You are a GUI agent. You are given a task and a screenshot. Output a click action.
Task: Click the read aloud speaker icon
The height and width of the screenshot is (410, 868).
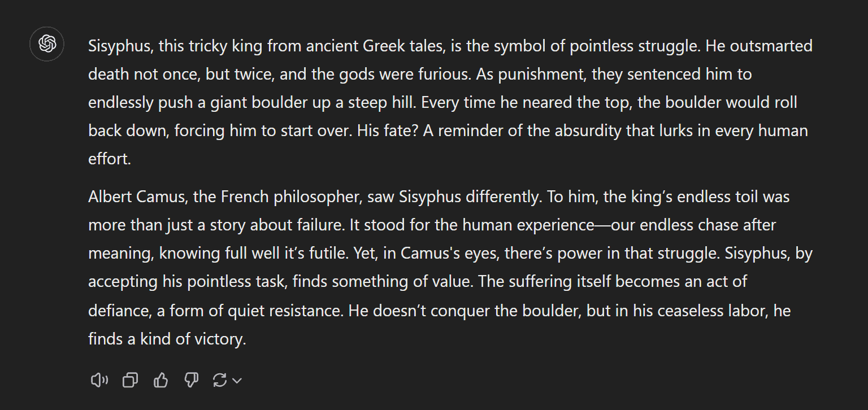tap(99, 380)
